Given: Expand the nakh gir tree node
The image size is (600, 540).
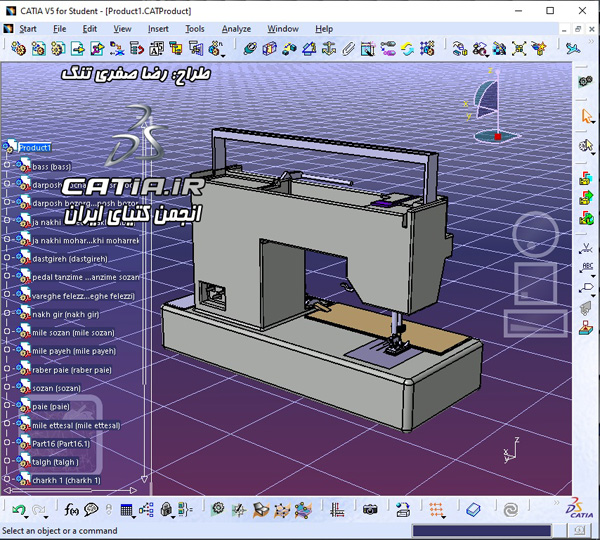Looking at the screenshot, I should tap(7, 313).
